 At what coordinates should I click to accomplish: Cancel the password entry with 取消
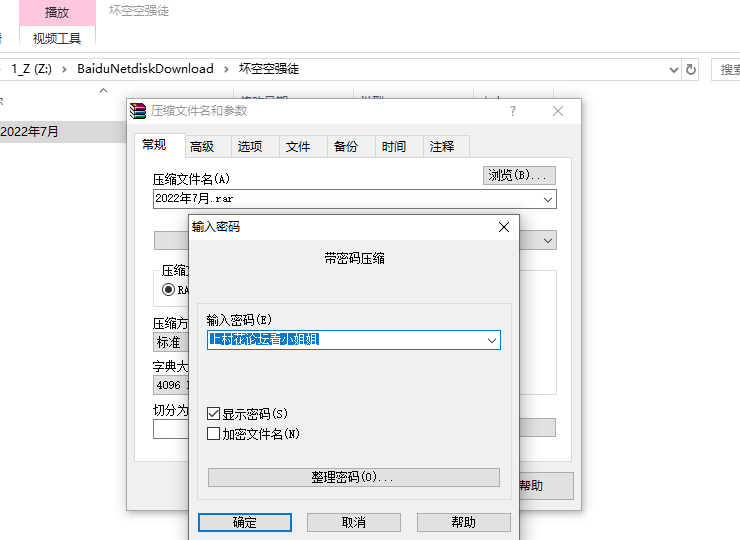pos(353,522)
